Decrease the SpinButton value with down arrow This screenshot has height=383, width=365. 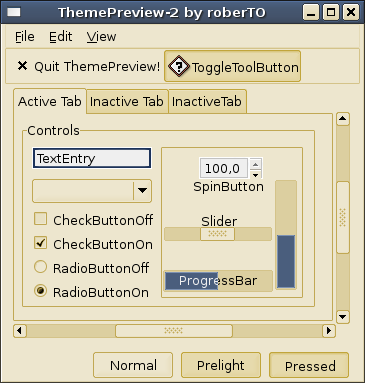255,174
